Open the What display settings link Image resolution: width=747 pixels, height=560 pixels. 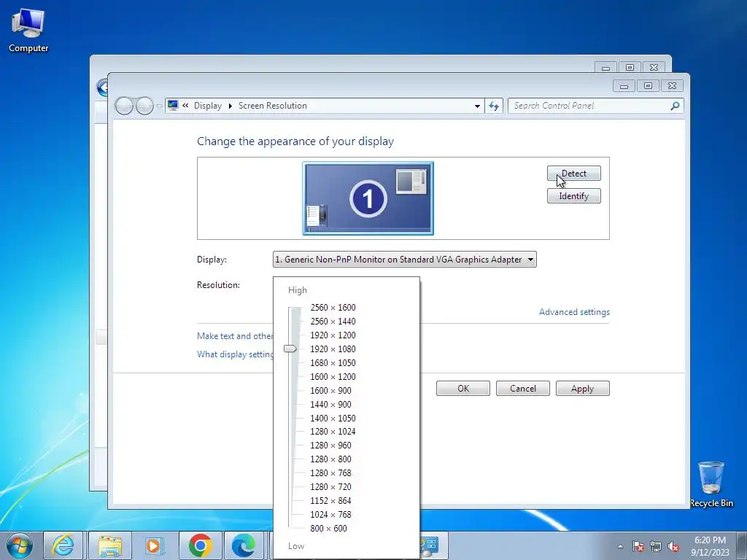point(235,354)
